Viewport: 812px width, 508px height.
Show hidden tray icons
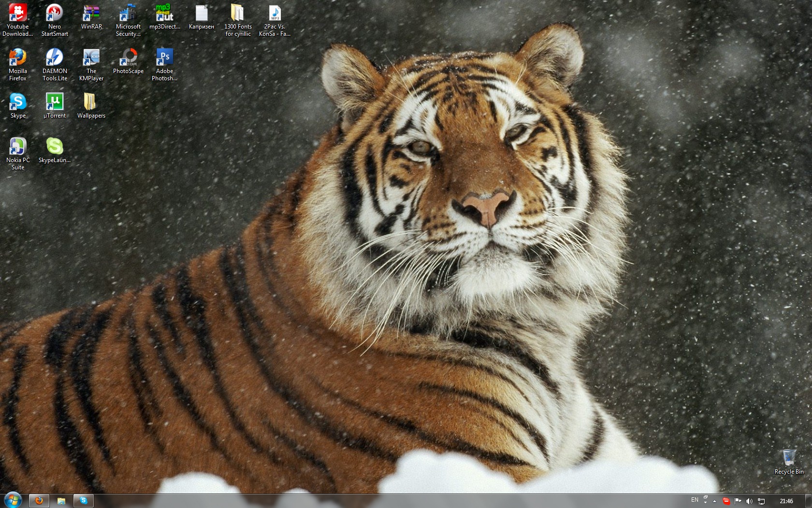tap(715, 501)
